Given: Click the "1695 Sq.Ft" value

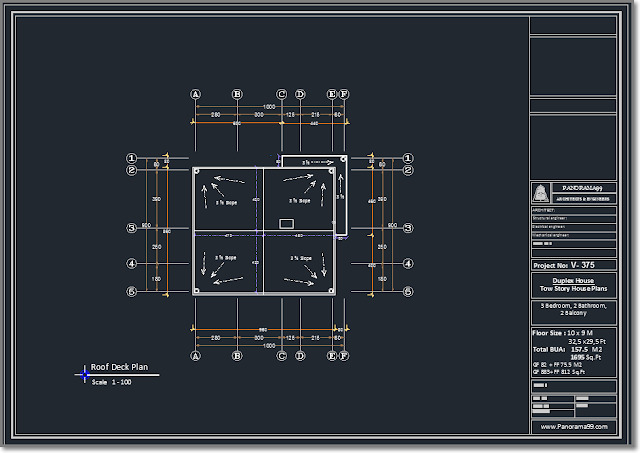Looking at the screenshot, I should pyautogui.click(x=586, y=358).
